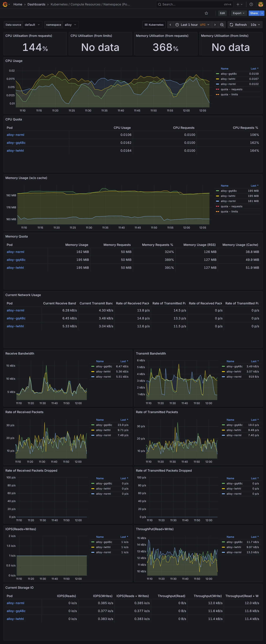Click Dashboards in the breadcrumb
The height and width of the screenshot is (644, 266).
coord(36,4)
